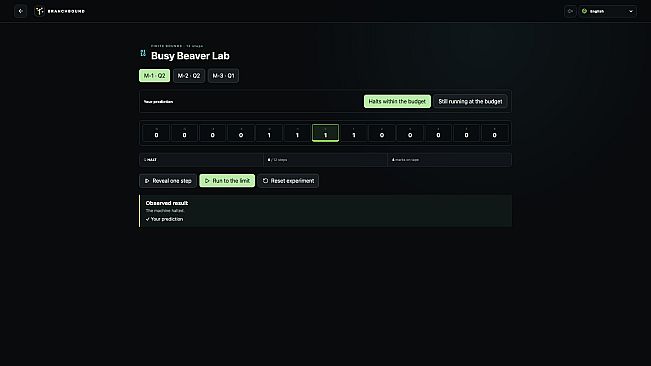This screenshot has width=651, height=366.
Task: Click the play icon on Reveal one step
Action: click(x=147, y=181)
